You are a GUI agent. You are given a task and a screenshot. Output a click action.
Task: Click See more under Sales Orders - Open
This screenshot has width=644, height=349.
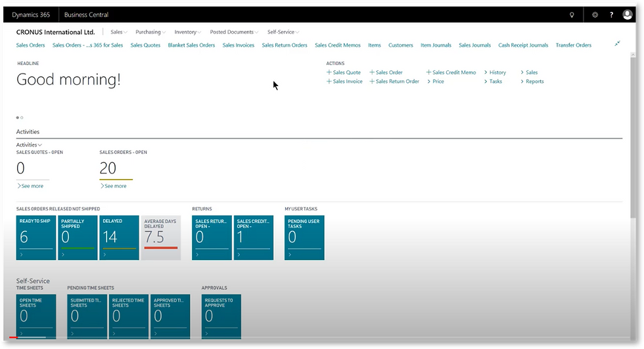pos(113,186)
